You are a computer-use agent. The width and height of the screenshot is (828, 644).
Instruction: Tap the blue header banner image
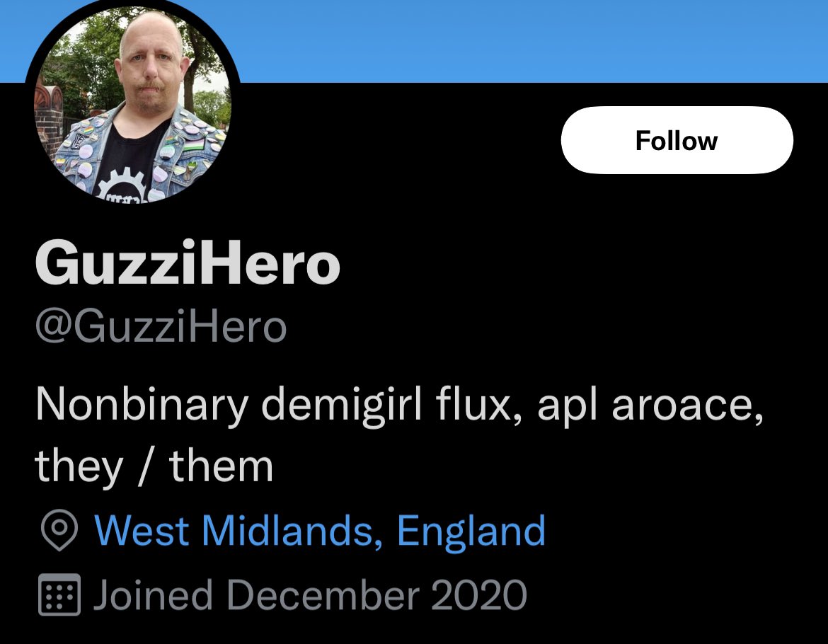[x=528, y=41]
